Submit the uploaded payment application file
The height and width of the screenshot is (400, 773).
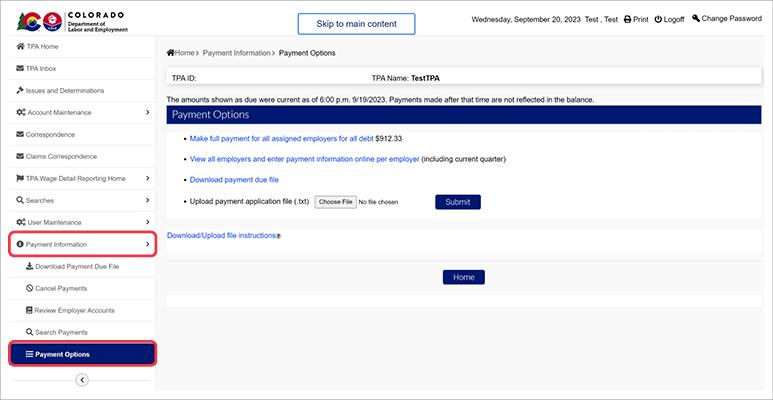[x=457, y=201]
